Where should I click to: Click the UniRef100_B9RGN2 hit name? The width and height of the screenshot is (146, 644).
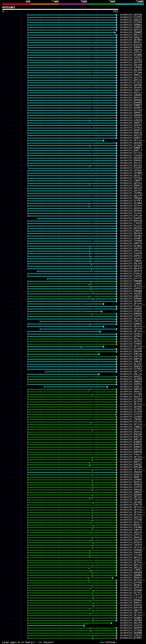click(131, 299)
